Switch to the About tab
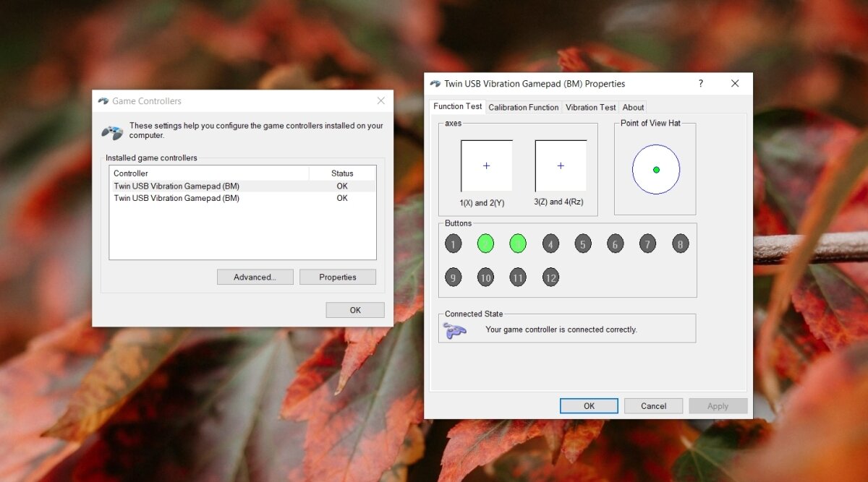Image resolution: width=868 pixels, height=482 pixels. (633, 107)
